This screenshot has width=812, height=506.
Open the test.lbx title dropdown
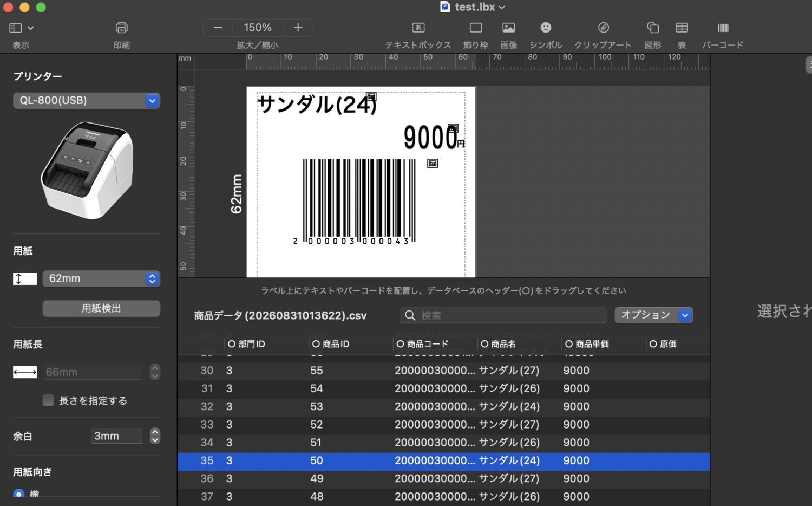pos(502,8)
